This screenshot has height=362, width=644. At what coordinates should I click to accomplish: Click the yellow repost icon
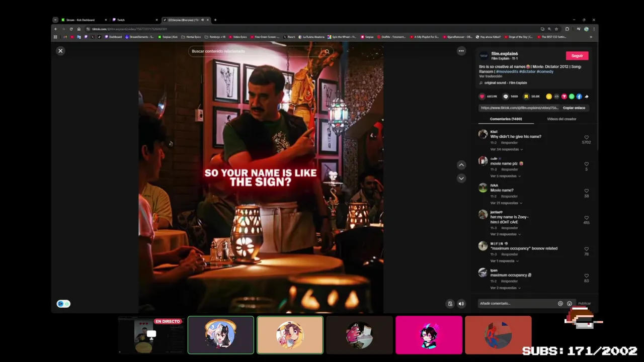[x=549, y=97]
